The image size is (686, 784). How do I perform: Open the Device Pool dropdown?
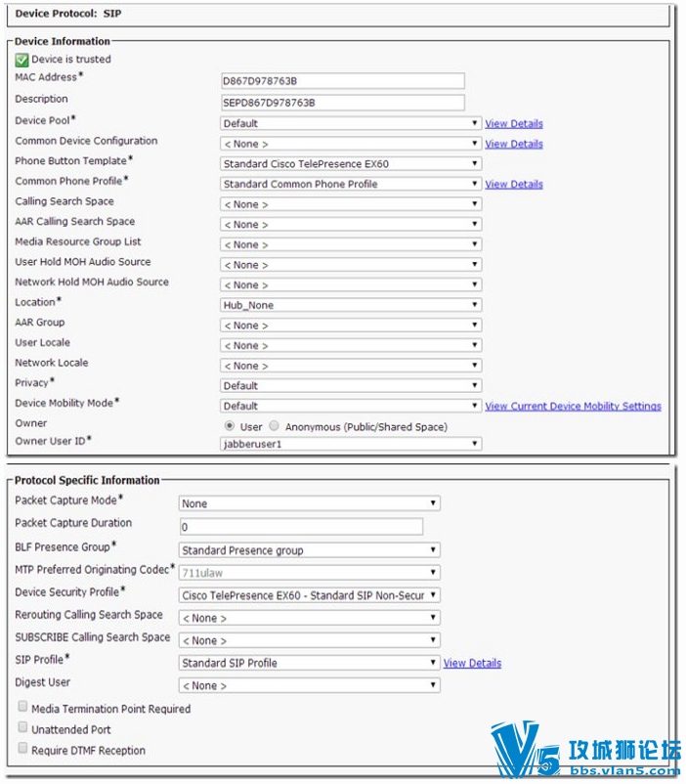(x=351, y=123)
